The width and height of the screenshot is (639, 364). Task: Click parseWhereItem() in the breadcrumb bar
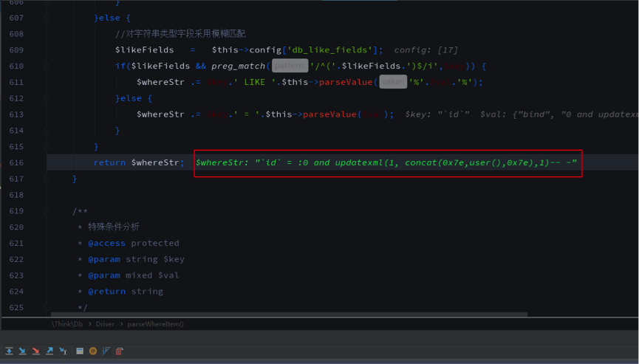click(x=156, y=324)
